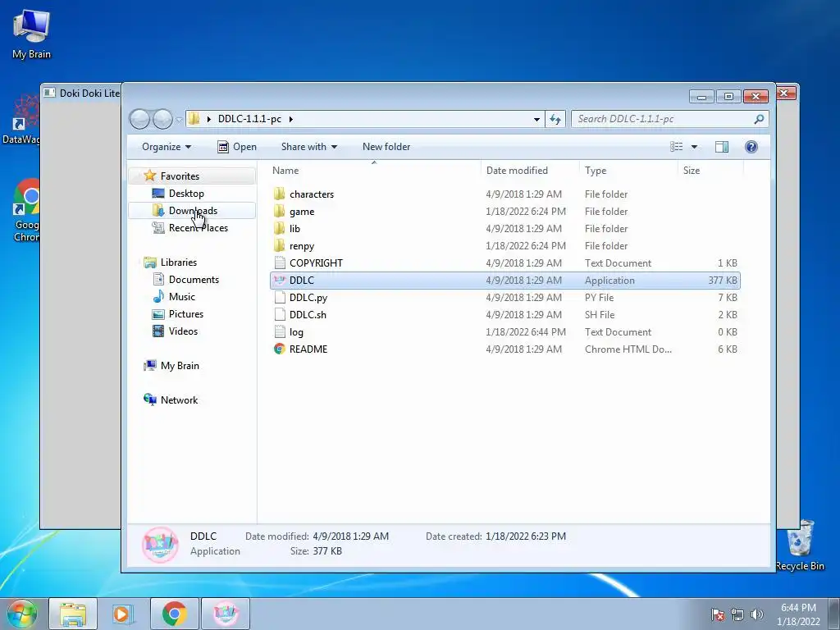Click the DDLC thumbnail in details pane

tap(160, 545)
